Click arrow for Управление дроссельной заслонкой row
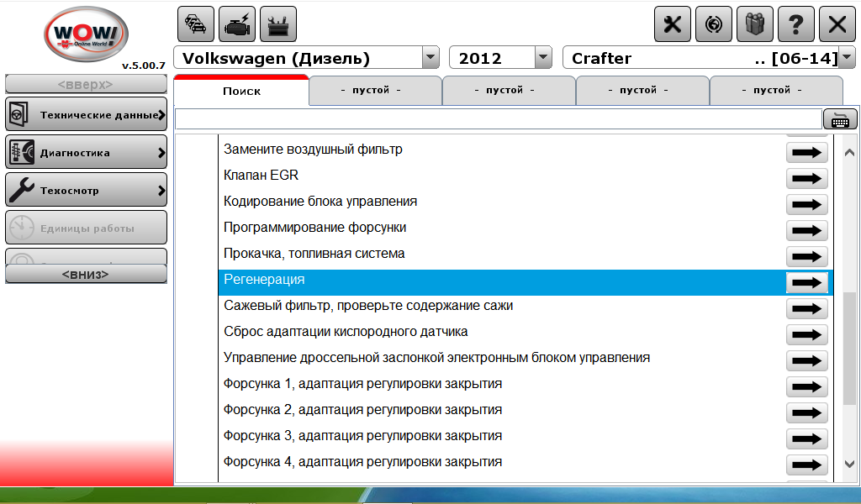The width and height of the screenshot is (861, 504). click(806, 361)
